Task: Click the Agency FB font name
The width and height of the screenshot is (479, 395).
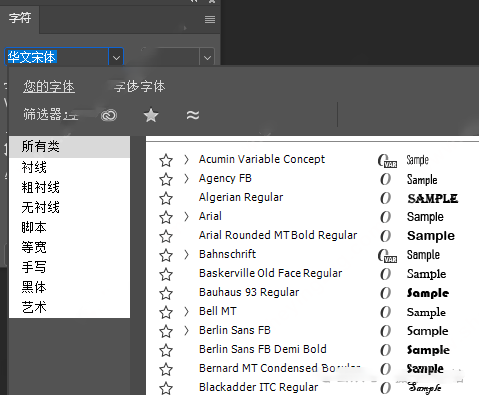Action: (225, 178)
